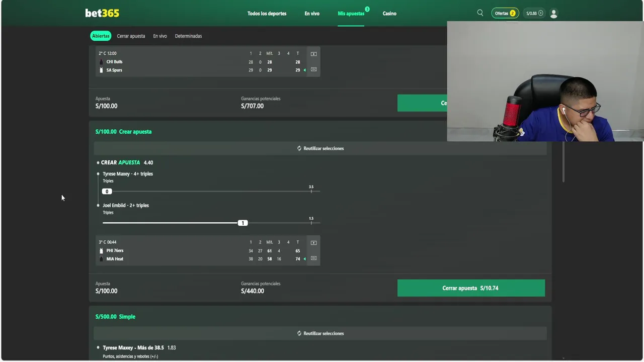
Task: Click the S/500.00 Simple heading
Action: tap(115, 317)
